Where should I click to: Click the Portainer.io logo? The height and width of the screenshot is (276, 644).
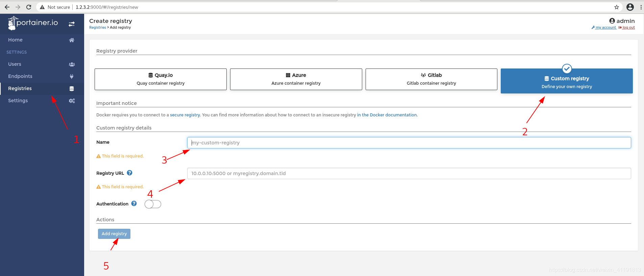pyautogui.click(x=33, y=23)
